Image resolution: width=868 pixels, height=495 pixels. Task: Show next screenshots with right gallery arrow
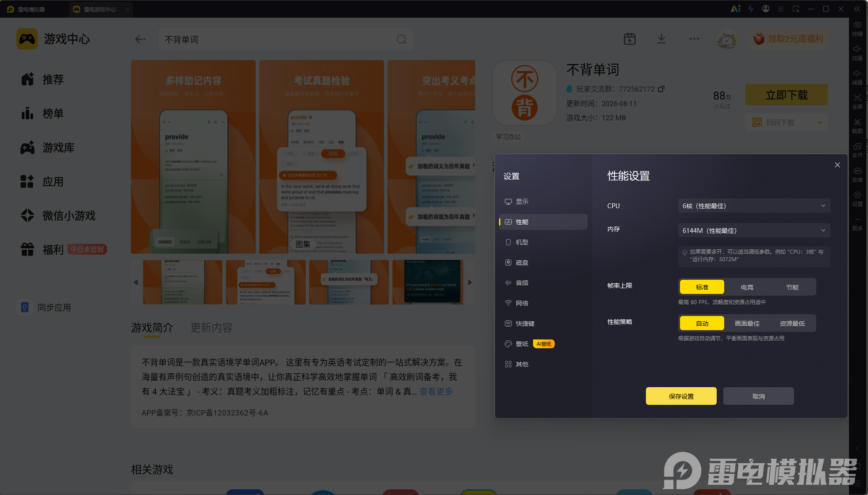(470, 282)
